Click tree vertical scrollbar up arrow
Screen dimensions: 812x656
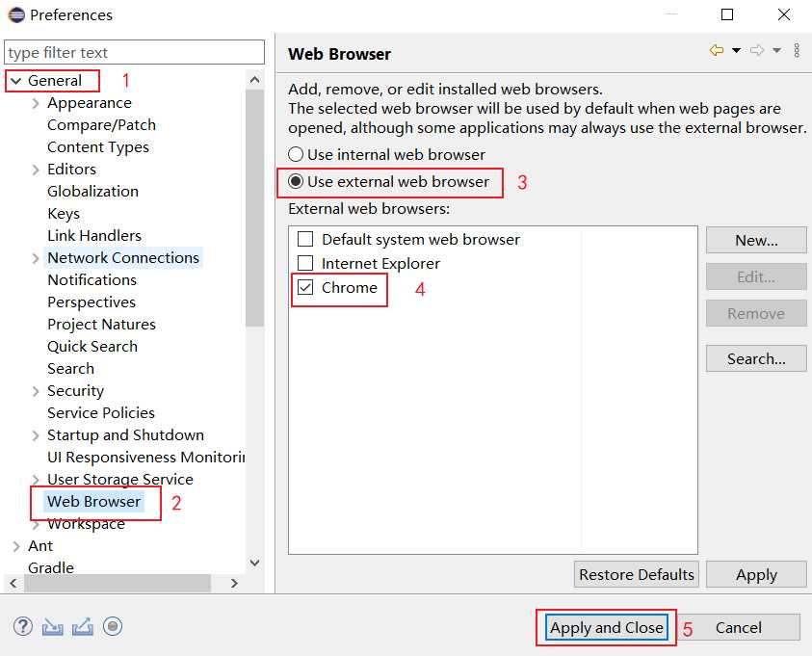255,80
